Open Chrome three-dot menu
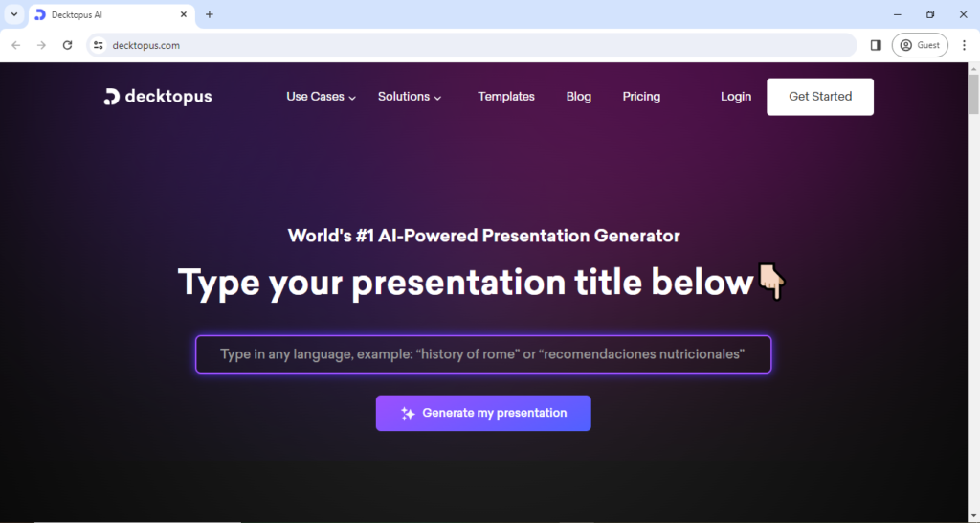 point(964,45)
